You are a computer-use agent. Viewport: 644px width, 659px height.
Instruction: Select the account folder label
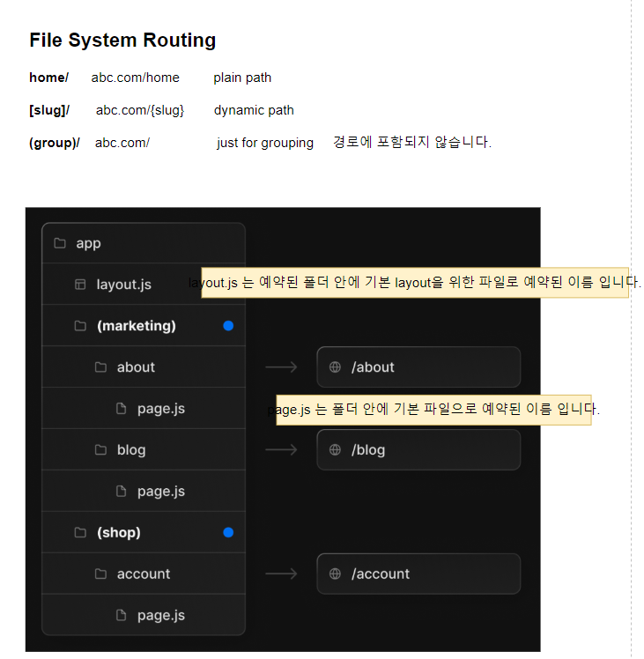144,574
